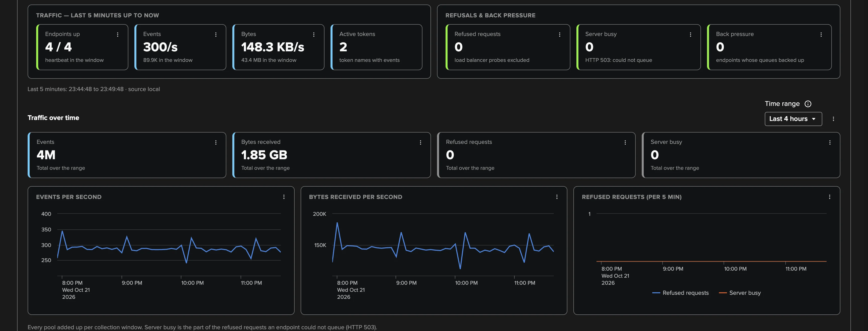
Task: Open menu on Server busy total card
Action: pyautogui.click(x=830, y=142)
